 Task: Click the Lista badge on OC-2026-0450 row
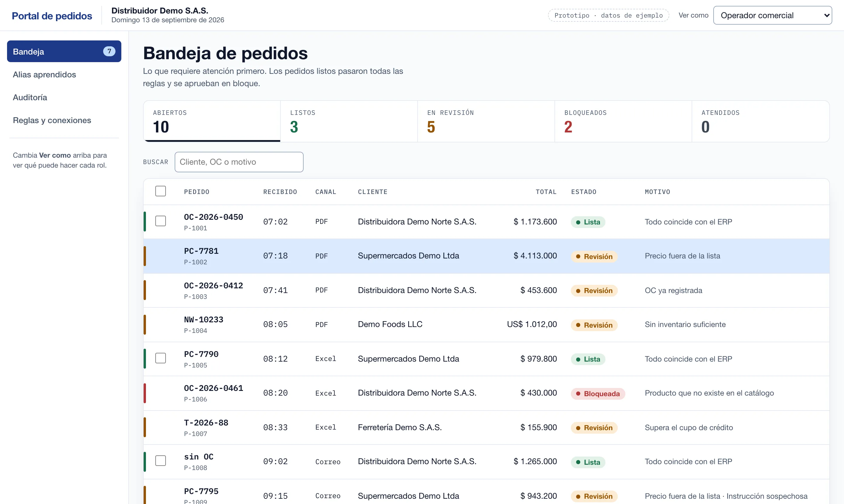pyautogui.click(x=588, y=222)
